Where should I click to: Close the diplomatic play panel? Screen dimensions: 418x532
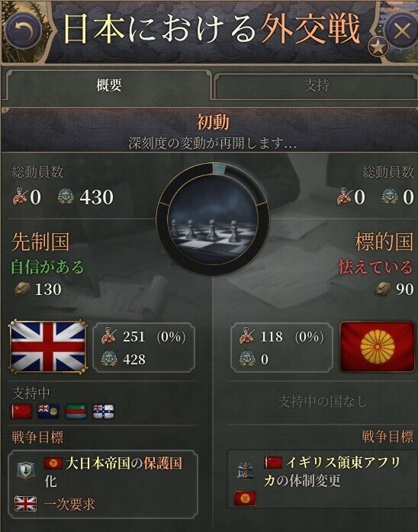pos(402,31)
